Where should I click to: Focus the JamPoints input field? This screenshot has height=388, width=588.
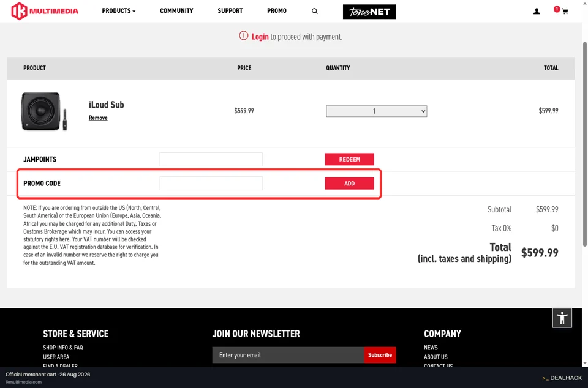pos(211,159)
